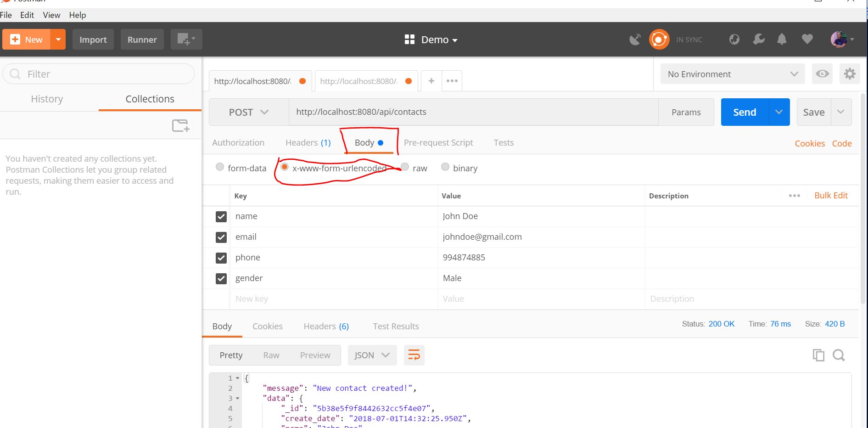Open the Help menu
This screenshot has height=428, width=868.
pos(78,15)
